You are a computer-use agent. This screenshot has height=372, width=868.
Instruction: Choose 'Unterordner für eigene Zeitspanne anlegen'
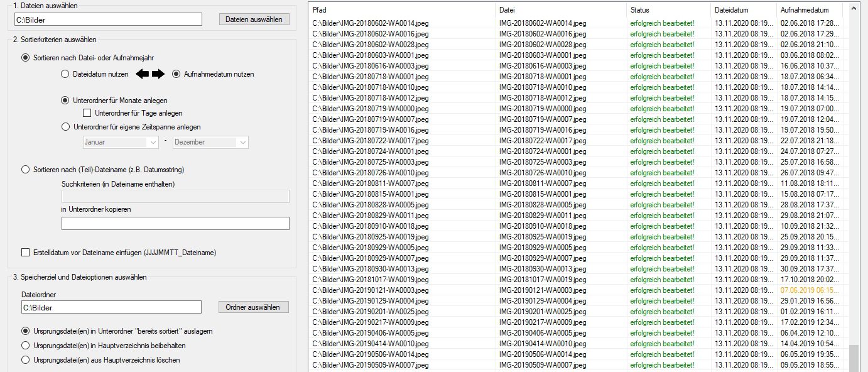(x=65, y=127)
